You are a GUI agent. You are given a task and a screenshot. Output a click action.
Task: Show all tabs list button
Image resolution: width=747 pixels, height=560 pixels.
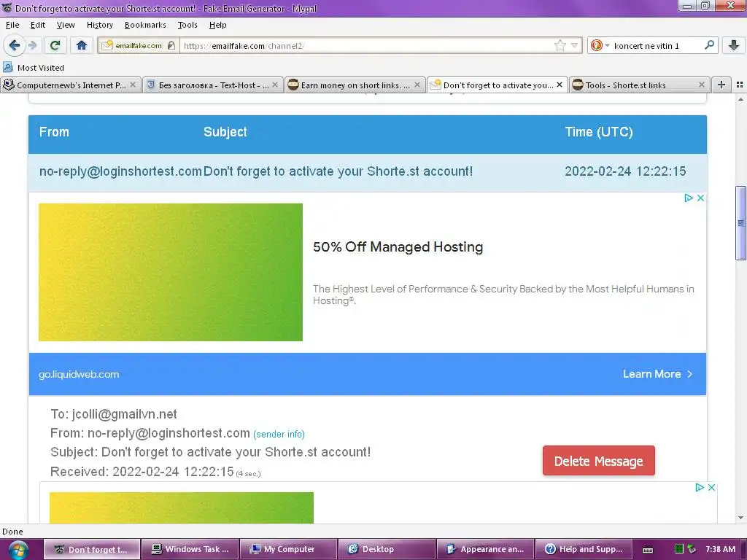740,85
